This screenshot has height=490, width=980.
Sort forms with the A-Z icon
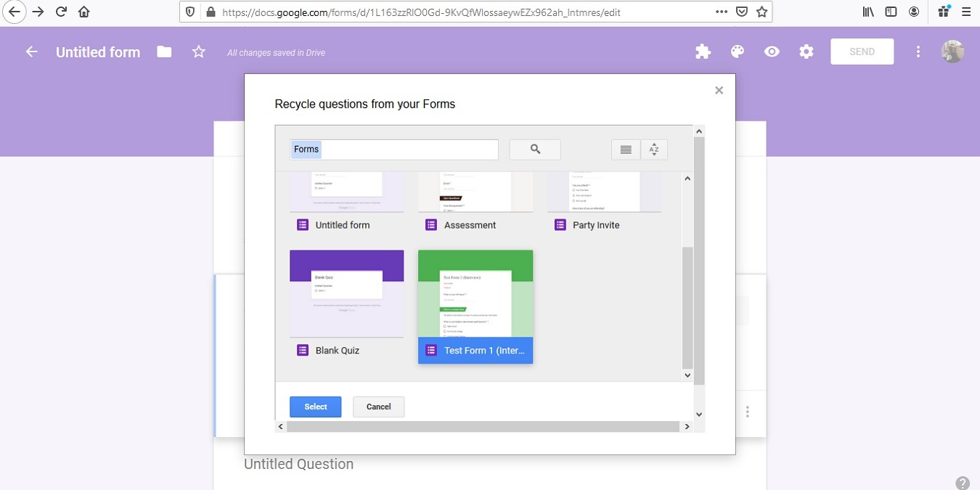click(654, 149)
